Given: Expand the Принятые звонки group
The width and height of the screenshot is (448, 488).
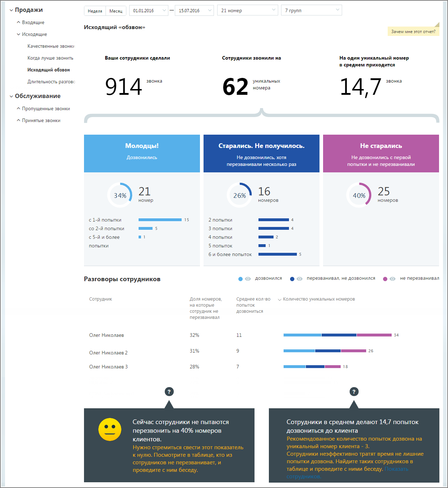Looking at the screenshot, I should [x=38, y=120].
